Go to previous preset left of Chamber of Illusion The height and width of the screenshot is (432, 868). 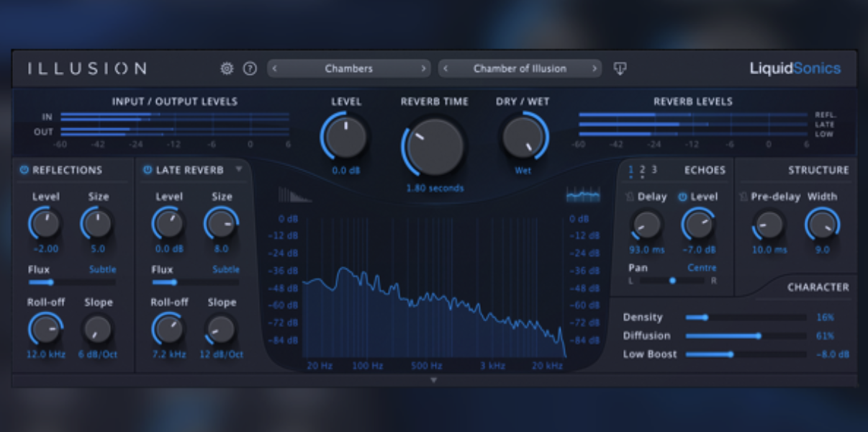coord(446,68)
